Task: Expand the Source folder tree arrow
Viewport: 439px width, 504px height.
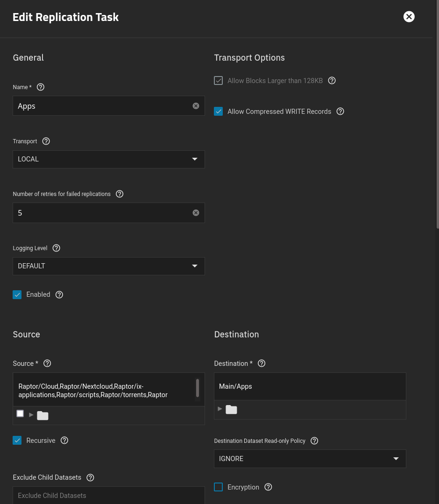Action: point(31,415)
